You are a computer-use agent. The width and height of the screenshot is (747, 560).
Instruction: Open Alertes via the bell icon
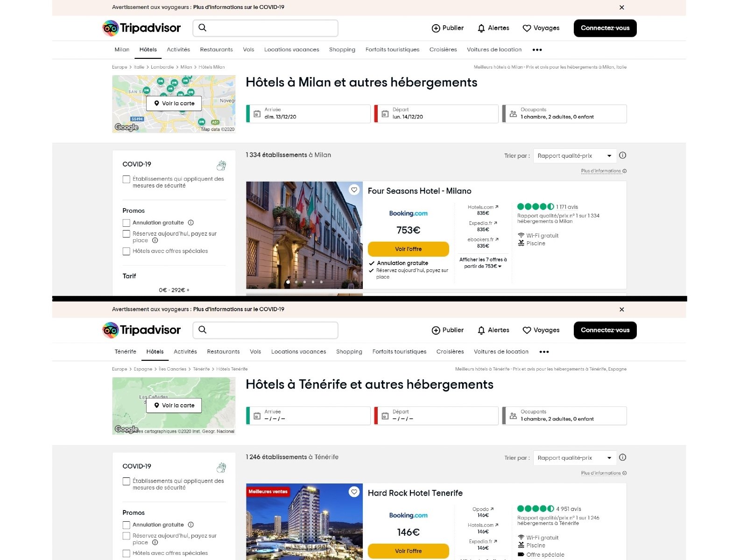pyautogui.click(x=481, y=28)
